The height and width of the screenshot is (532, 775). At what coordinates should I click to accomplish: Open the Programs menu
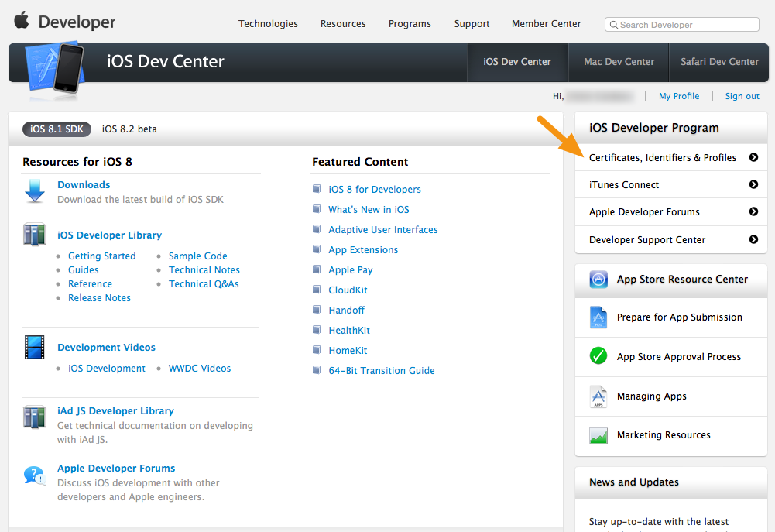[410, 24]
